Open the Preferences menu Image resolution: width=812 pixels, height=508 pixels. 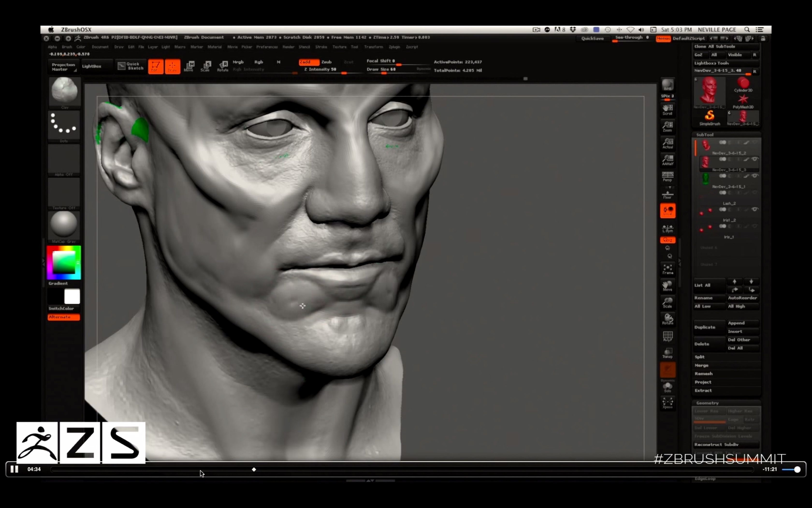point(267,47)
